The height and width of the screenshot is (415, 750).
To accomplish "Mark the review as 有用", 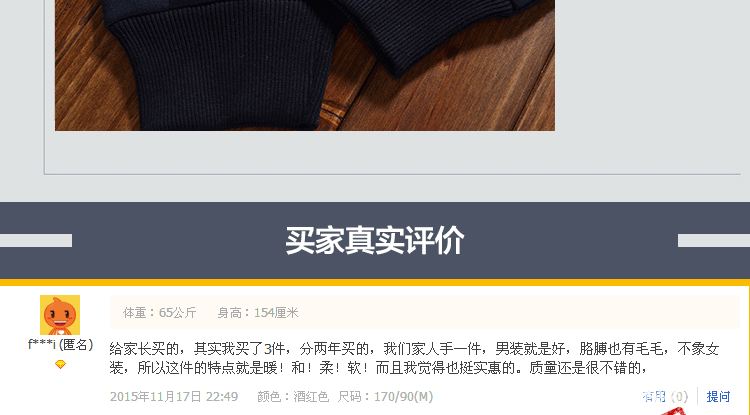I will pos(654,396).
